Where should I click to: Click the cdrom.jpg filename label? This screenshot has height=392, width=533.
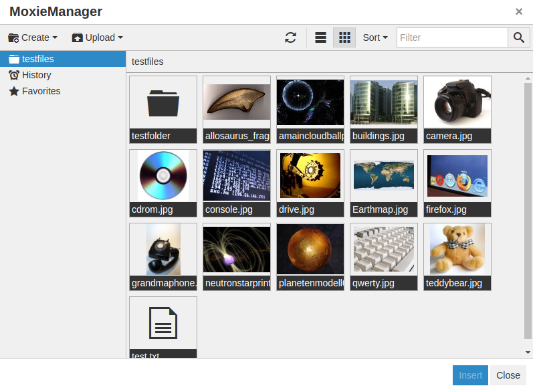(152, 209)
